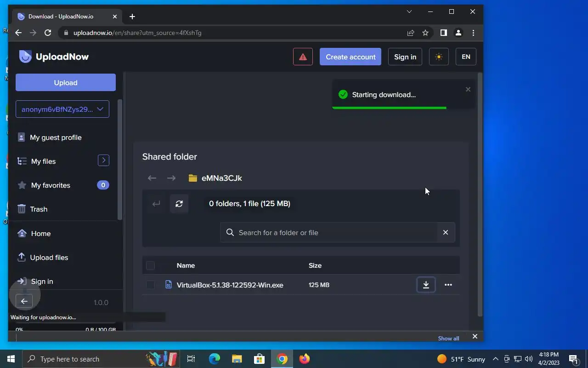Click the eMNa3CJk folder breadcrumb
The width and height of the screenshot is (588, 368).
coord(215,178)
